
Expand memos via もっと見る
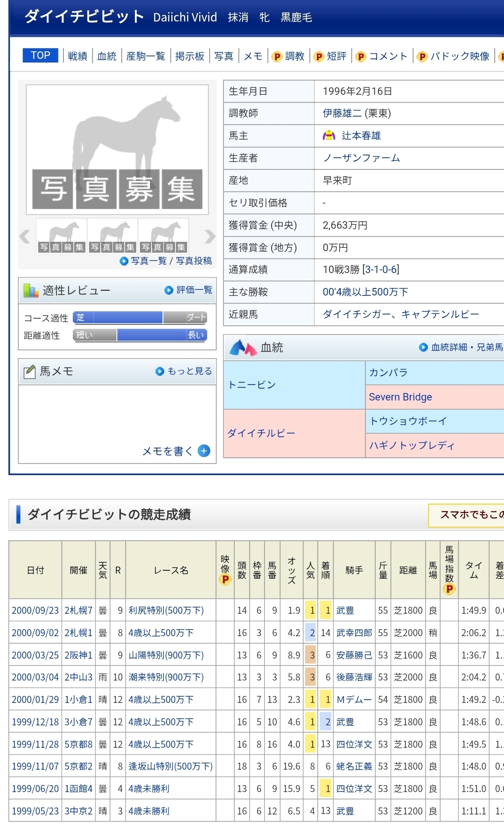[x=184, y=371]
